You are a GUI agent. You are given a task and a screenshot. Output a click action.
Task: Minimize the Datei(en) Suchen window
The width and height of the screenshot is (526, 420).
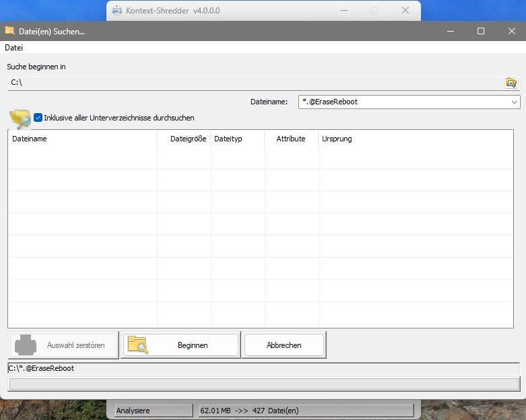point(451,31)
